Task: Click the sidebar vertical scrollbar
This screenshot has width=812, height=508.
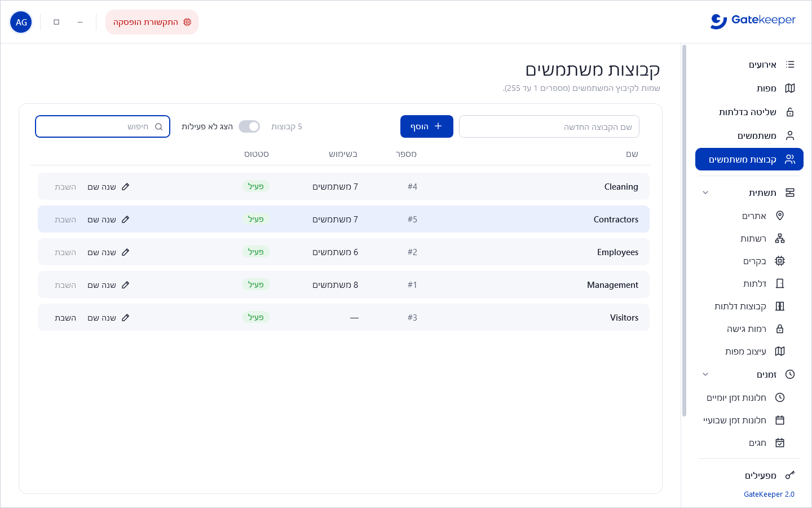Action: (685, 230)
